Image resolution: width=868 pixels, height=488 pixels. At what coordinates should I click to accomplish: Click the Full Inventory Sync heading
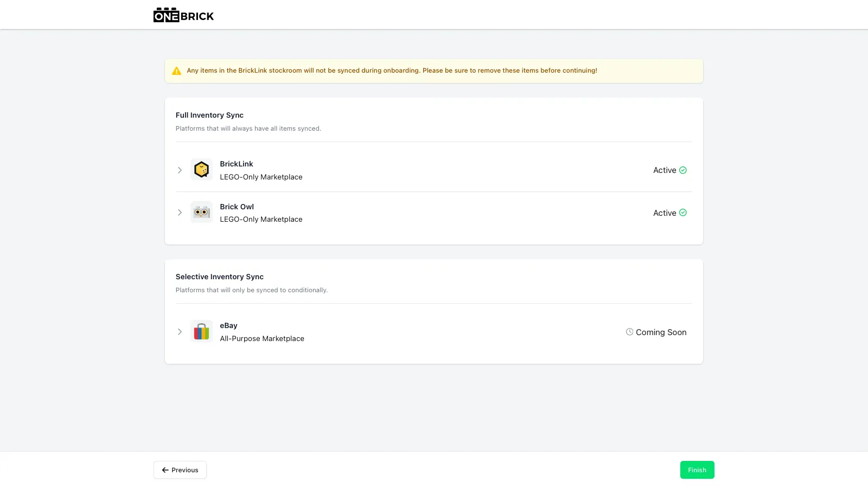coord(209,115)
